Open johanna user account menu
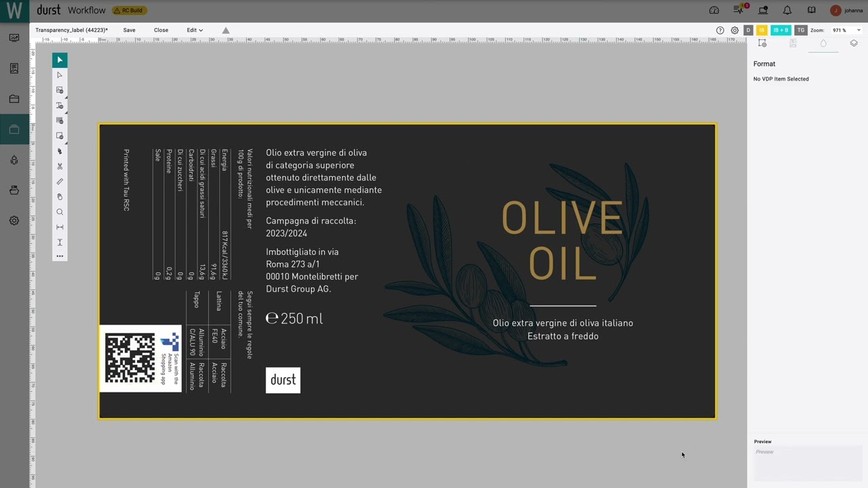 [x=847, y=10]
